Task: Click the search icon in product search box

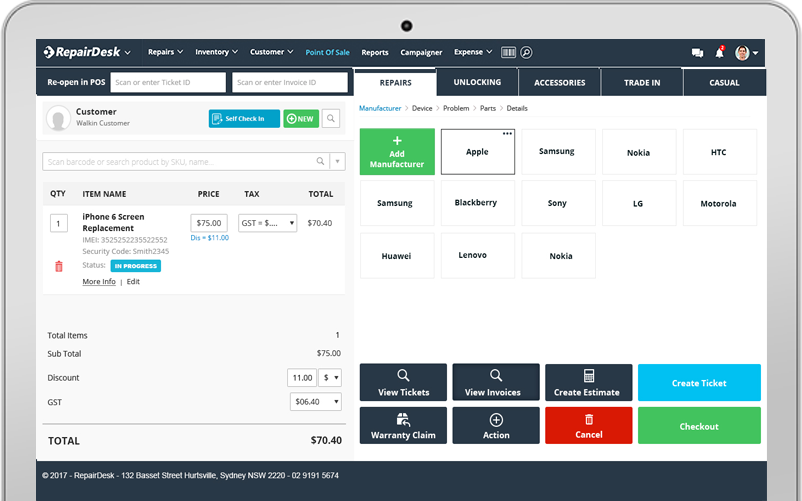Action: pos(320,162)
